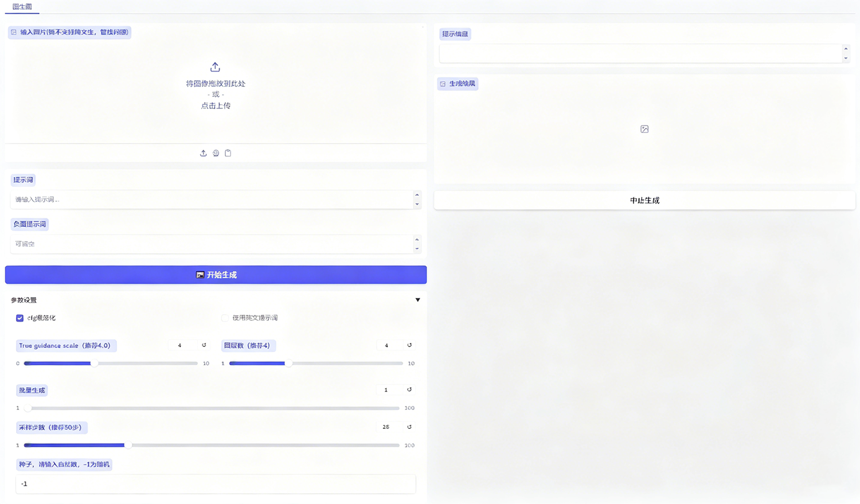Image resolution: width=860 pixels, height=504 pixels.
Task: Click the 图层数 number box
Action: click(x=389, y=345)
